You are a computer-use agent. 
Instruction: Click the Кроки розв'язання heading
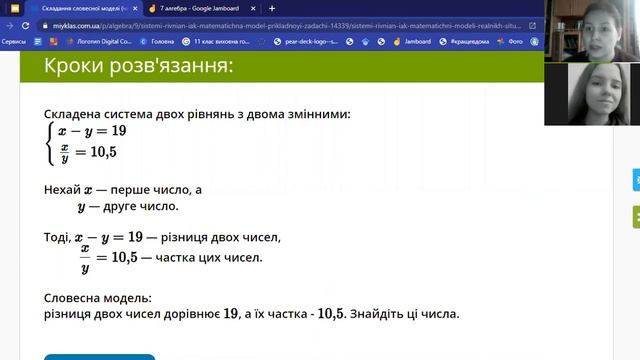coord(138,65)
